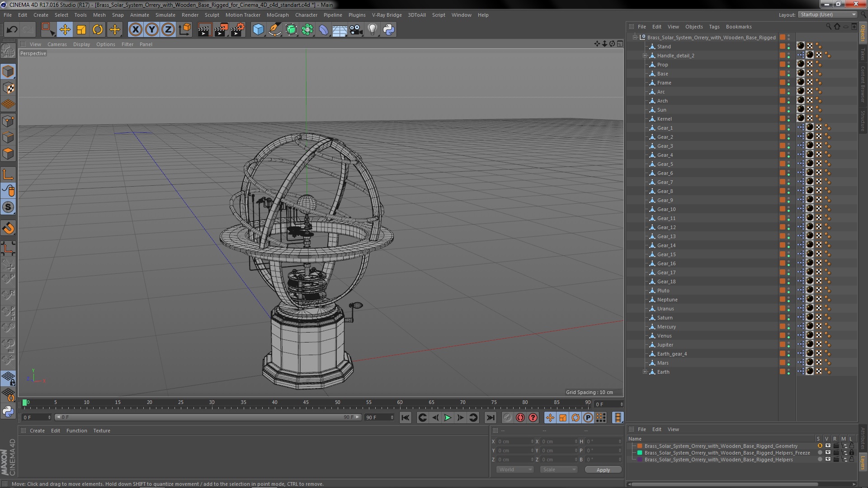Click the Material Manager Texture menu
The height and width of the screenshot is (488, 868).
point(102,431)
